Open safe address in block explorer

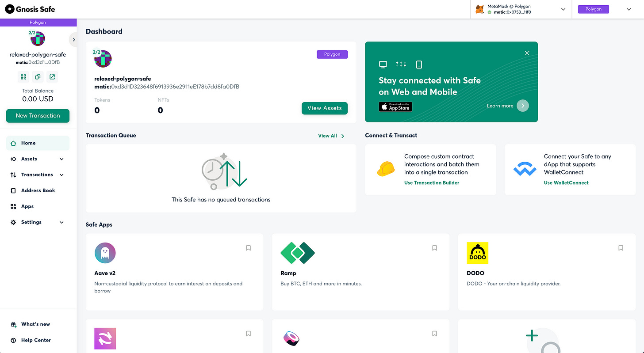[x=52, y=77]
